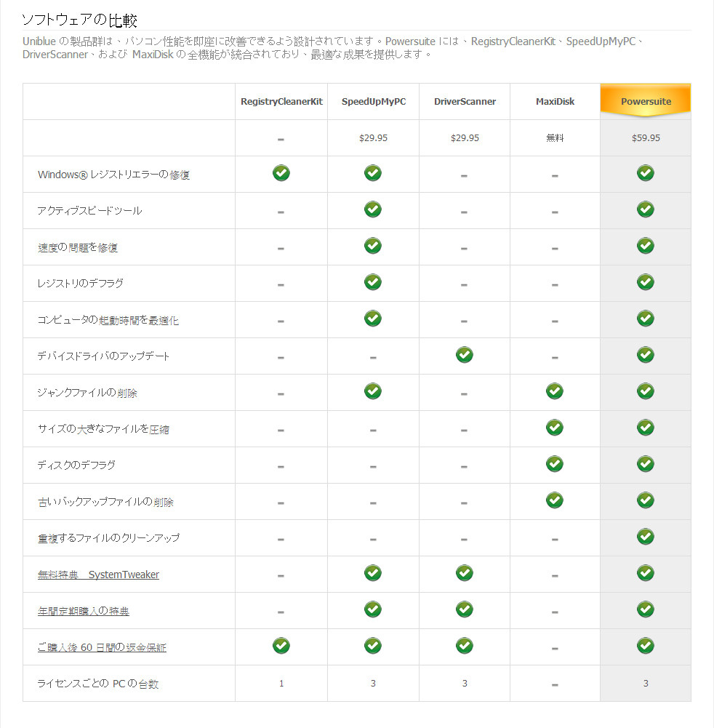
Task: Click SpeedUpMyPC checkmark for Windows レジストリエラーの修復
Action: coord(373,173)
